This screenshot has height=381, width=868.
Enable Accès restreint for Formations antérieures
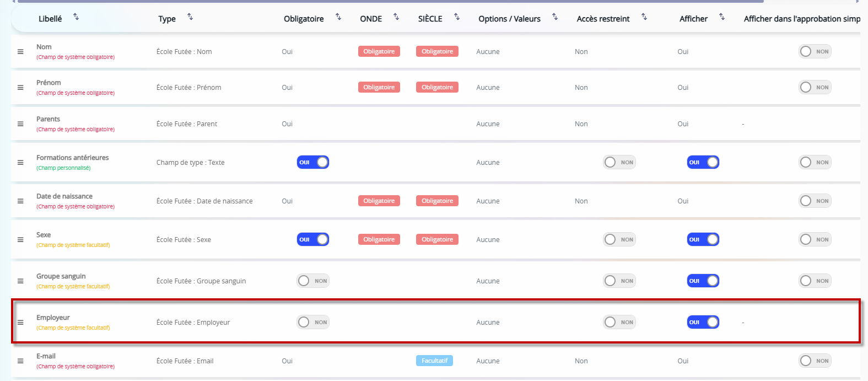[619, 162]
